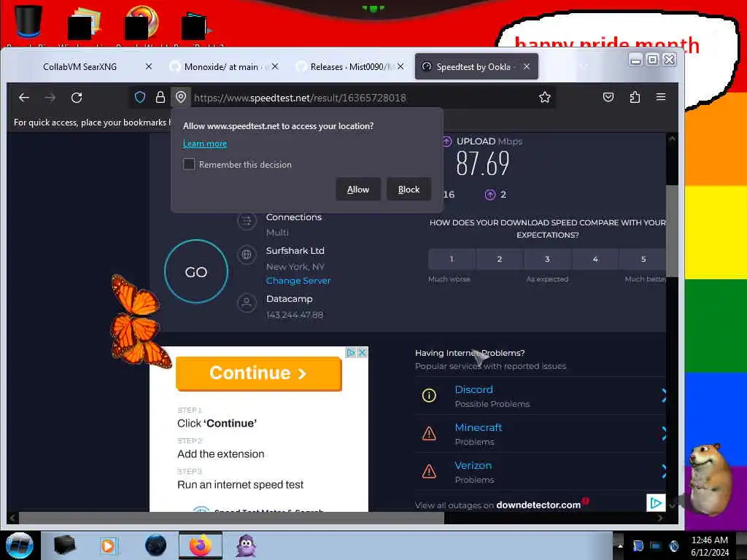
Task: Click the vertical scrollbar up arrow
Action: tap(672, 139)
